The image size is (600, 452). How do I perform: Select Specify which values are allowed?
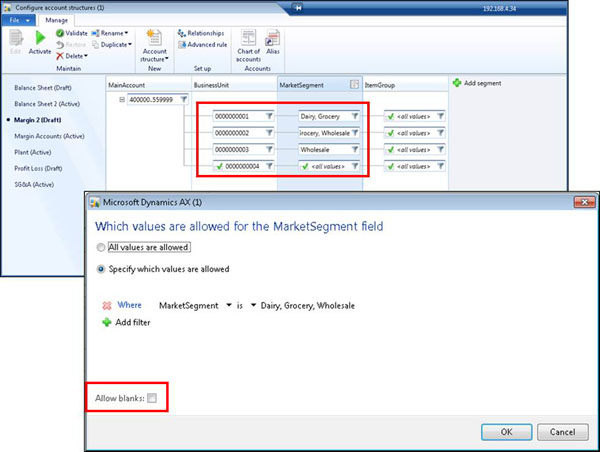tap(101, 269)
